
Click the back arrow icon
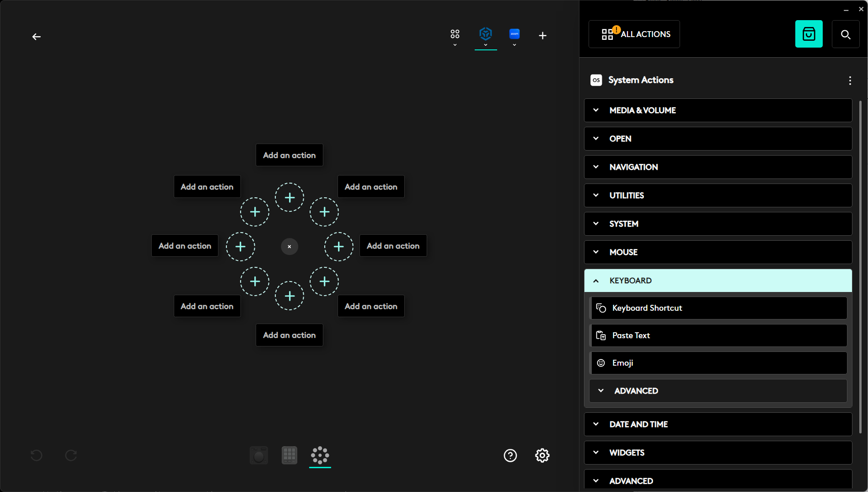point(37,37)
